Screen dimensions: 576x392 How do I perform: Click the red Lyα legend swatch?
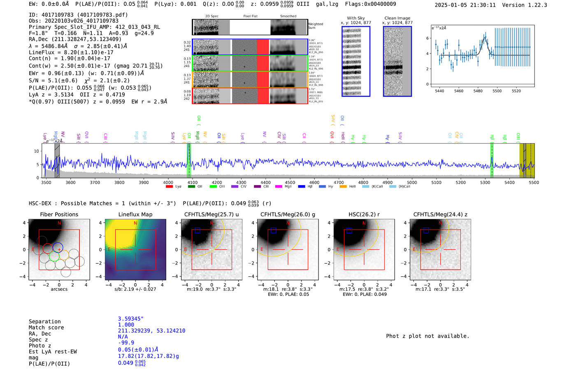(169, 186)
